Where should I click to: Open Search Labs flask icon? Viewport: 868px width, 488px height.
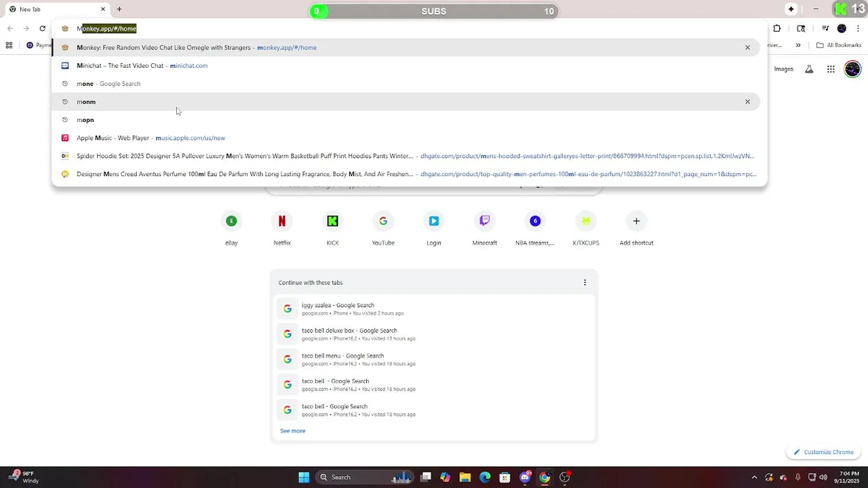click(x=809, y=69)
